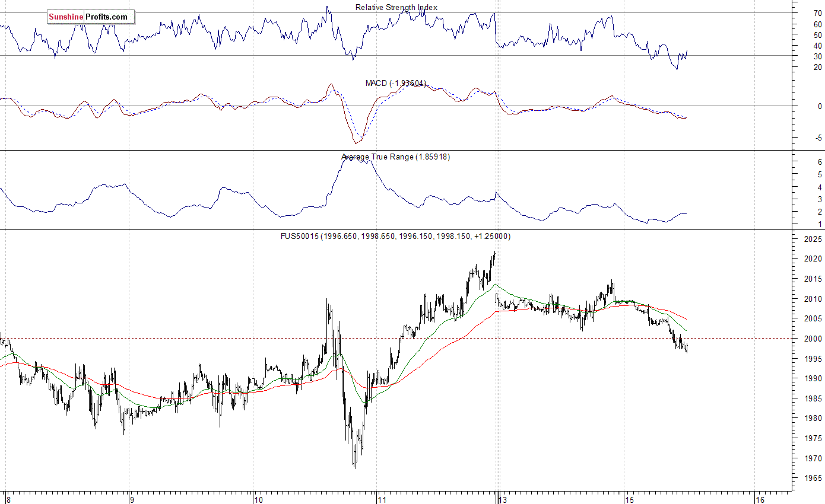Click the FUS50015 price chart title
Screen dimensions: 825x504
(396, 236)
